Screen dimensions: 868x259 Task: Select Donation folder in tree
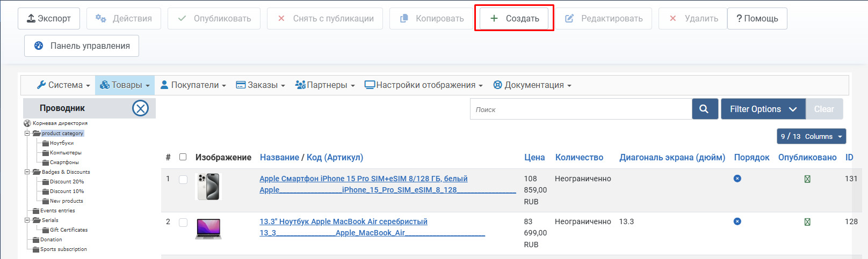click(x=51, y=240)
